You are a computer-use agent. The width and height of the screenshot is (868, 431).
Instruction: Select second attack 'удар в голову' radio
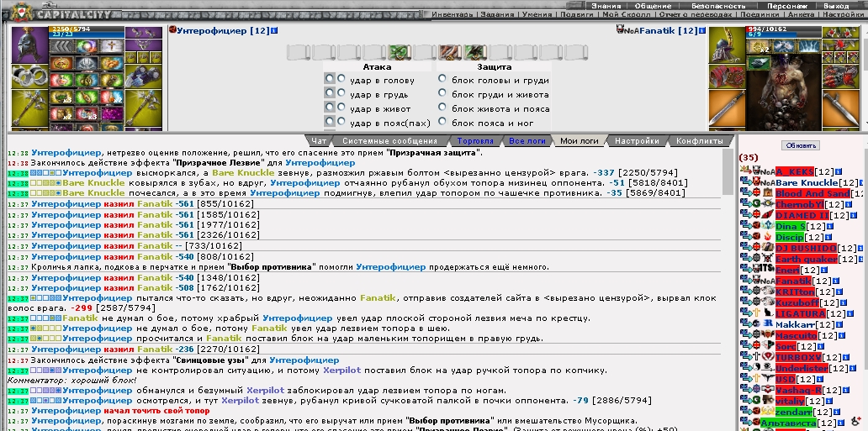[x=341, y=79]
